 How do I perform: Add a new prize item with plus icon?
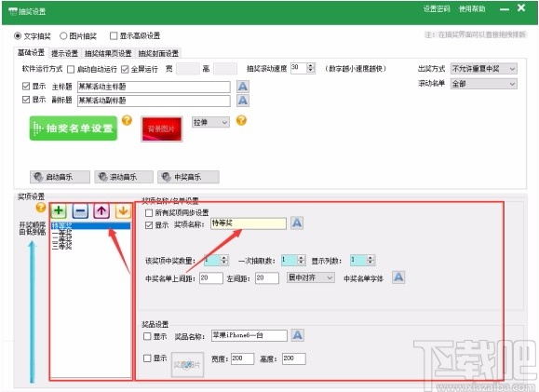tap(59, 210)
